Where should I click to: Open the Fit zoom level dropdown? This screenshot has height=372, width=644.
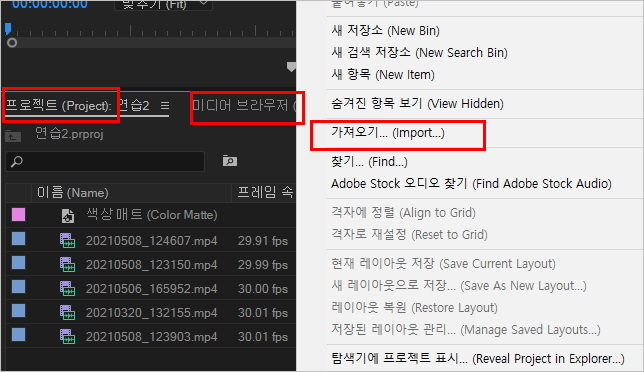coord(163,5)
